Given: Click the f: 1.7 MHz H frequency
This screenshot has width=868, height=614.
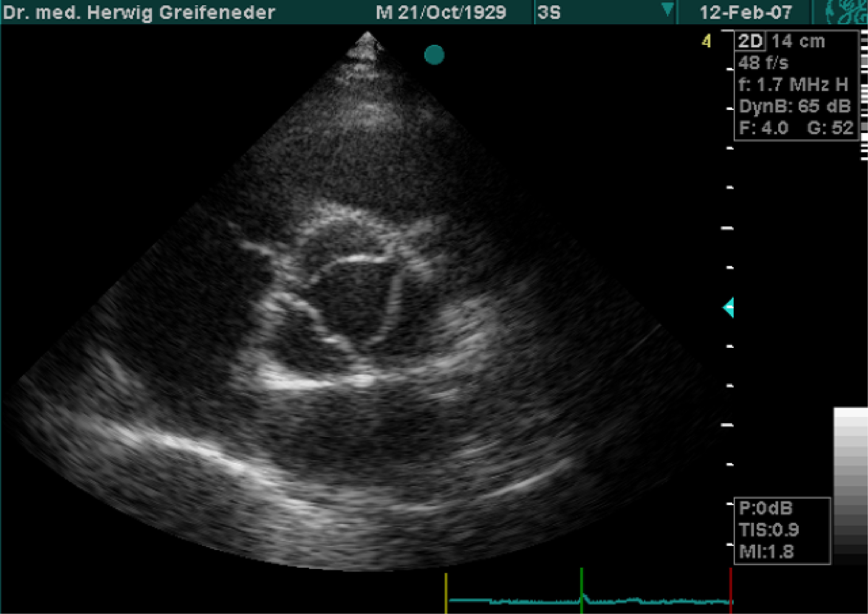Looking at the screenshot, I should coord(793,85).
